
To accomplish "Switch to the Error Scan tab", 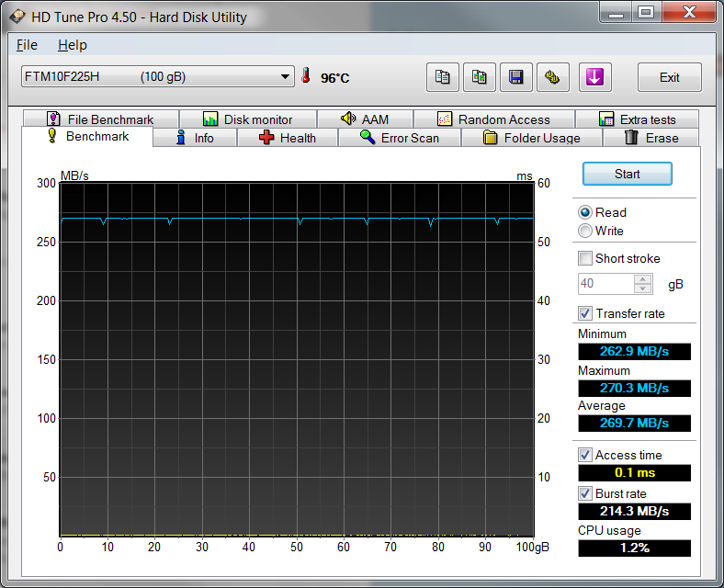I will coord(399,138).
